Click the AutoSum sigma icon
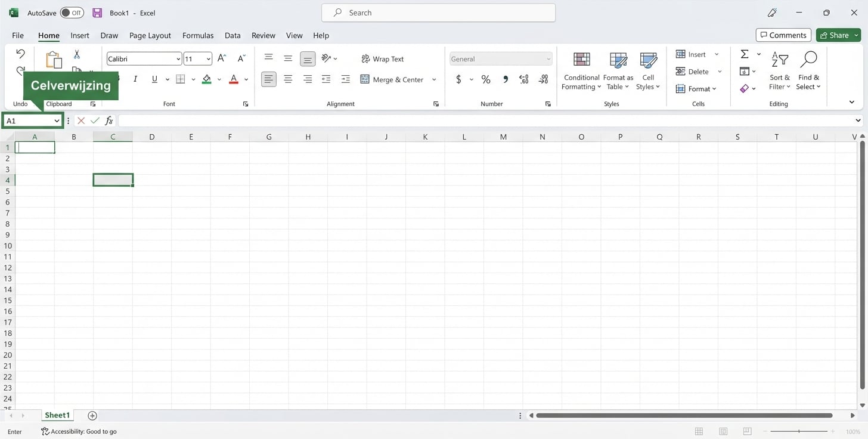The width and height of the screenshot is (868, 439). 745,54
